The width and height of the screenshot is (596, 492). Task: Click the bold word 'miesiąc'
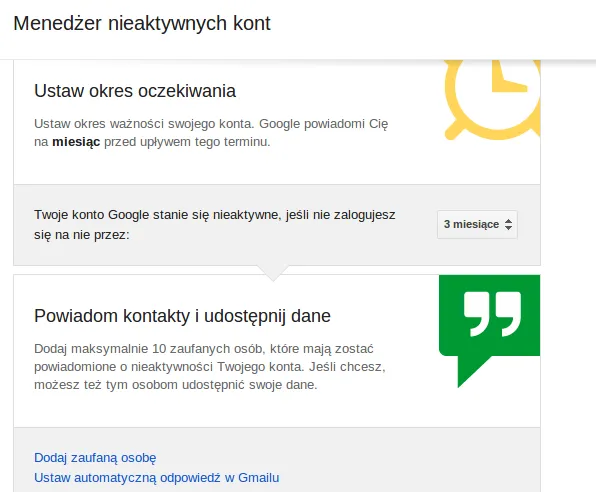click(x=76, y=142)
